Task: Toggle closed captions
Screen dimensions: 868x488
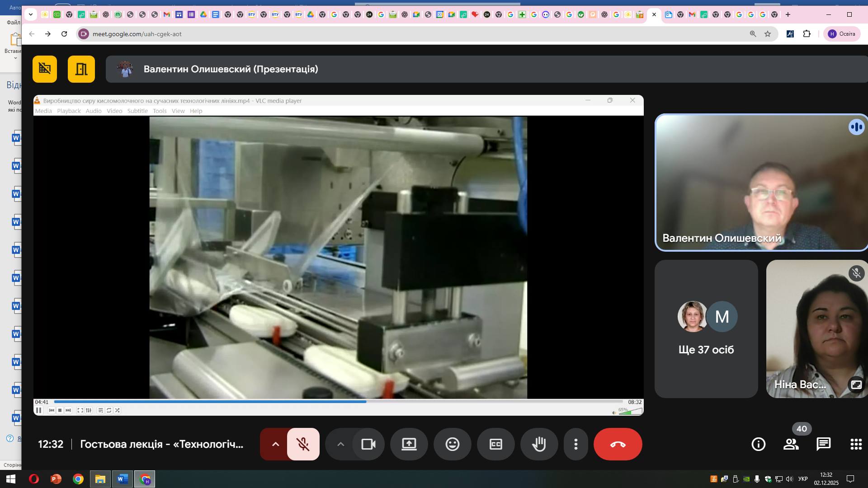Action: [x=495, y=444]
